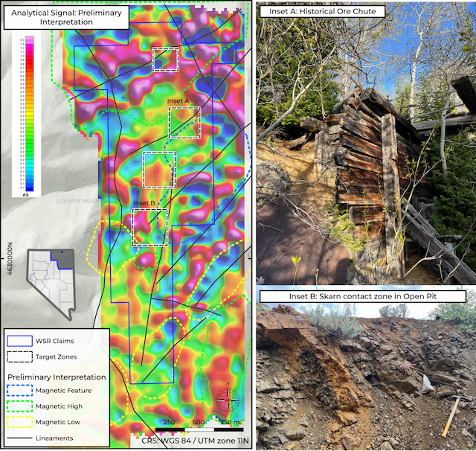
Task: Click the yellow dashed Magnetic Low legend swatch
Action: point(20,422)
